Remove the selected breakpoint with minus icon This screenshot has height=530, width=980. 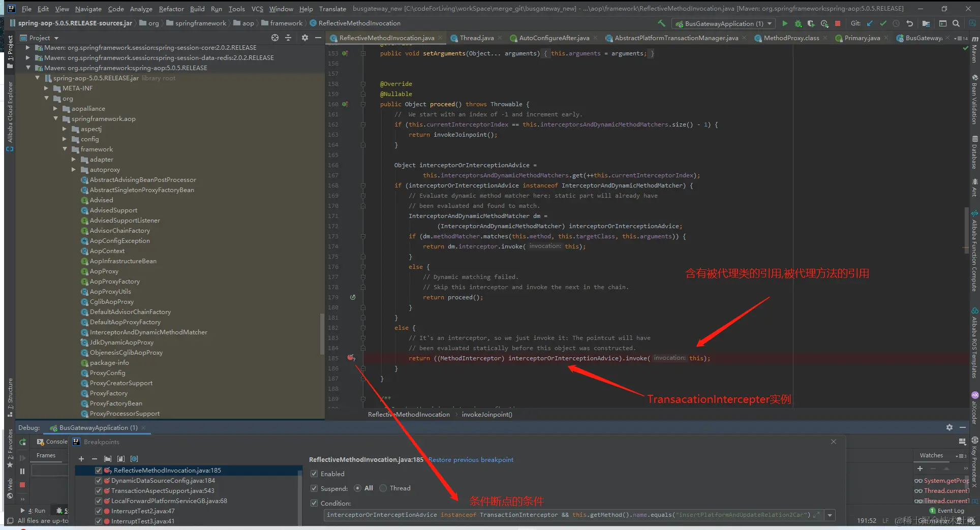click(x=95, y=459)
